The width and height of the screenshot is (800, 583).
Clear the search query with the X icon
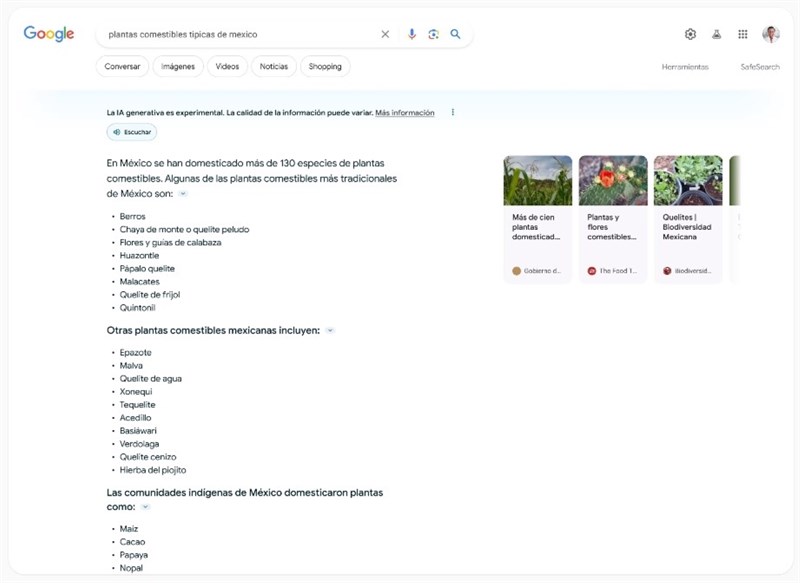coord(385,34)
